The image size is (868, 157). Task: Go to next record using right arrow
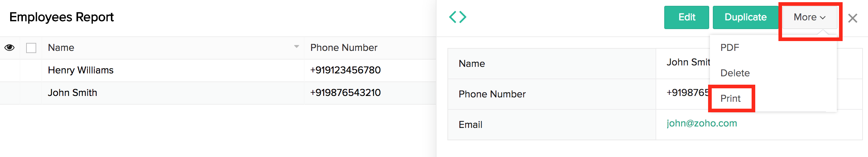463,17
